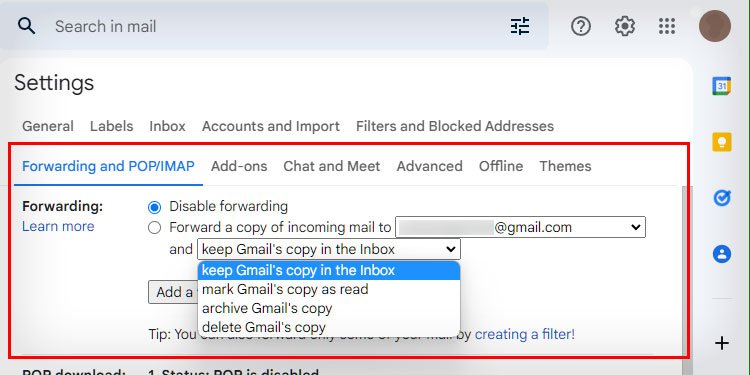This screenshot has height=375, width=750.
Task: Switch to the Inbox tab
Action: (167, 126)
